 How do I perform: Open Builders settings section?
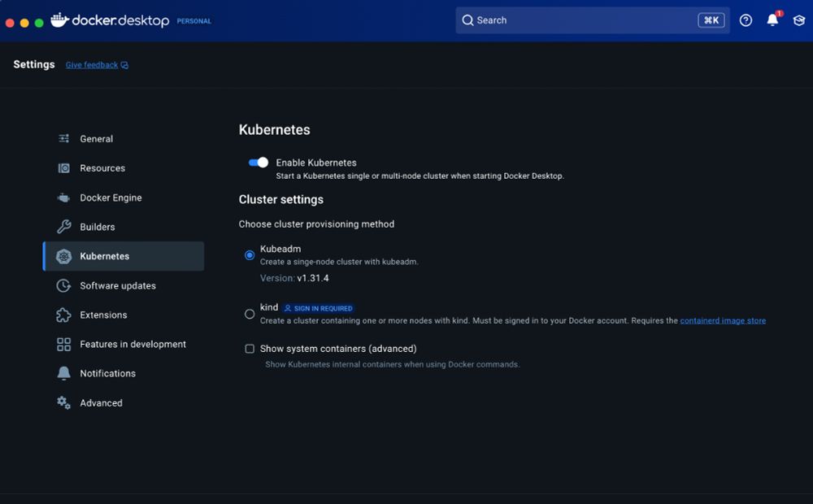124,227
